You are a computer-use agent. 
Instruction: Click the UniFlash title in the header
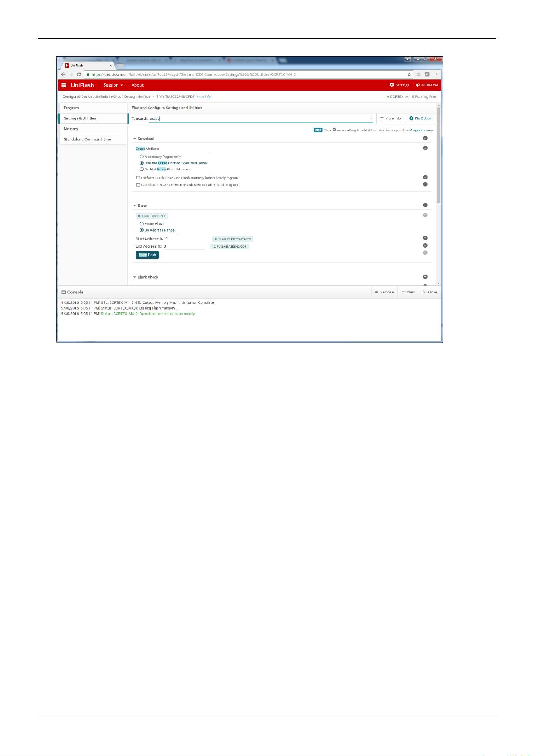pos(82,85)
